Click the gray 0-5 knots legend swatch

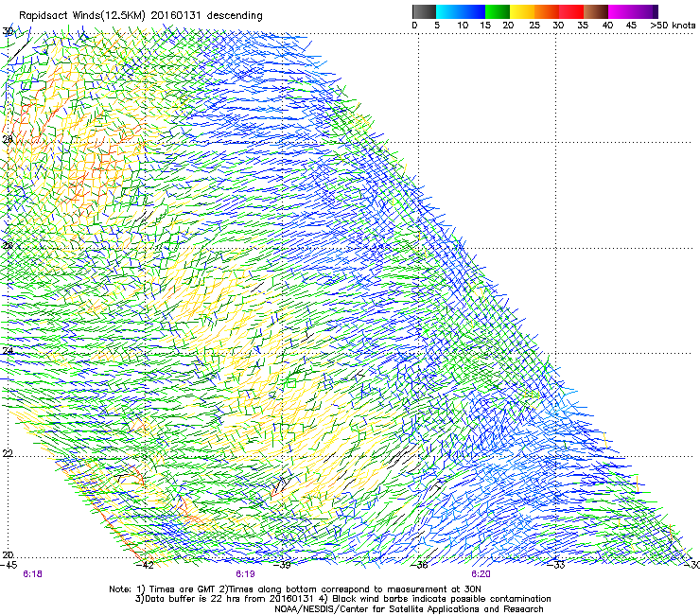[x=424, y=11]
